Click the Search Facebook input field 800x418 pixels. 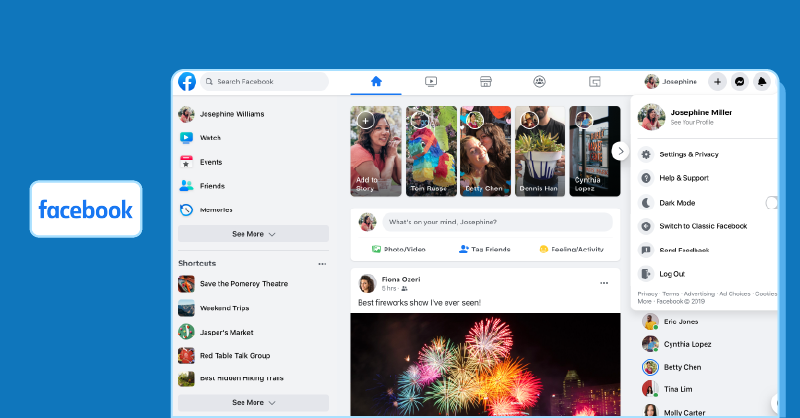point(265,82)
